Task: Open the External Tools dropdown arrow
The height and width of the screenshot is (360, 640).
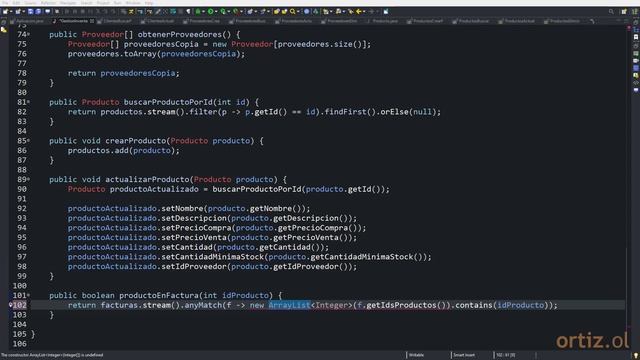Action: coord(241,11)
